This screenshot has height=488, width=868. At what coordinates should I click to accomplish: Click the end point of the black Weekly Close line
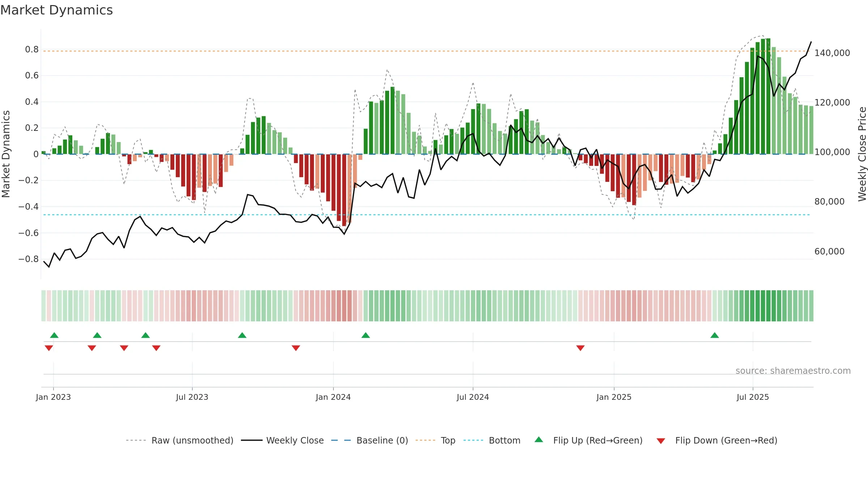tap(811, 42)
